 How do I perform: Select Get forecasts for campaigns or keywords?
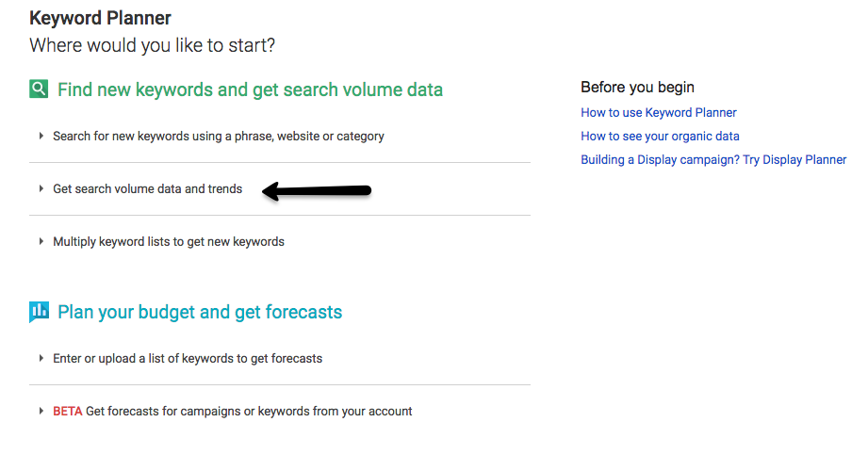click(x=249, y=412)
